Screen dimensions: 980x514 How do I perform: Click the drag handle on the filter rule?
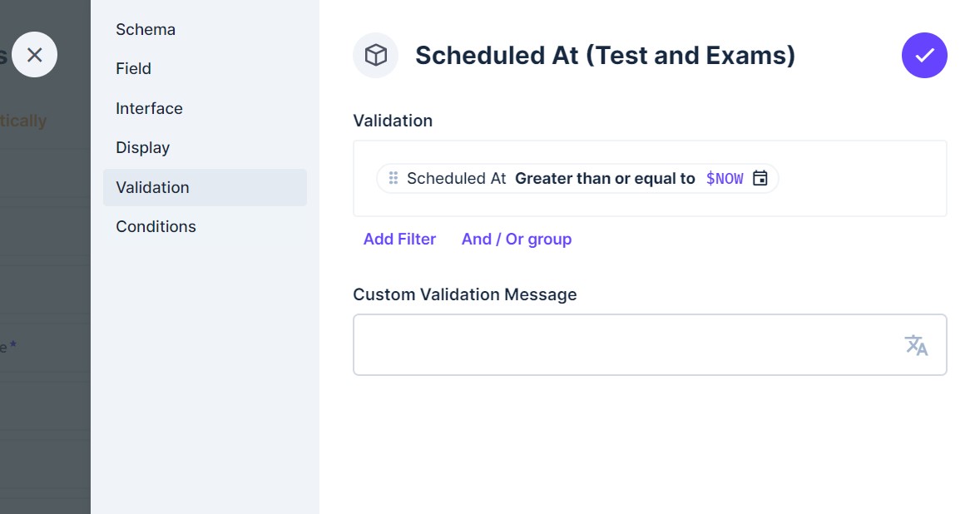pos(393,178)
